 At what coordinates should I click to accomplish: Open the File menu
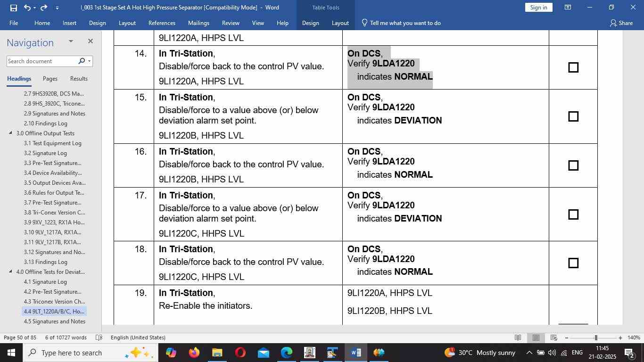coord(14,23)
